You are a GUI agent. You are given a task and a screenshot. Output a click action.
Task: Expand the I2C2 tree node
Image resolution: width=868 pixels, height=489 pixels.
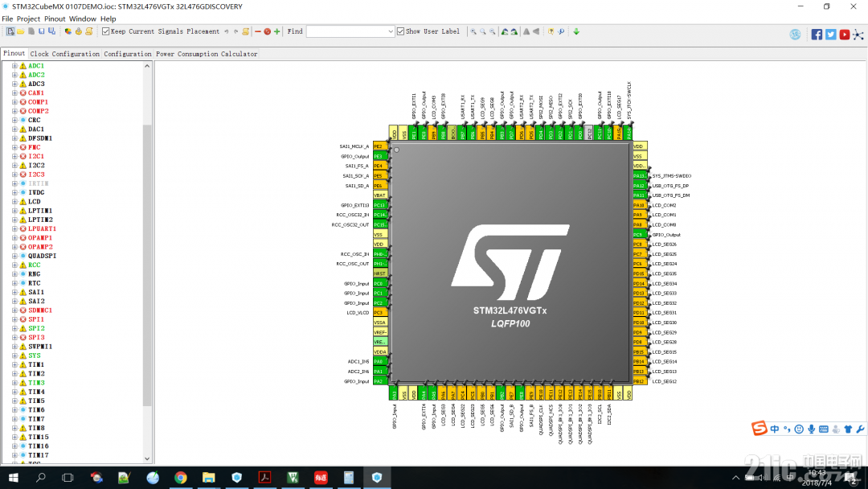tap(14, 166)
